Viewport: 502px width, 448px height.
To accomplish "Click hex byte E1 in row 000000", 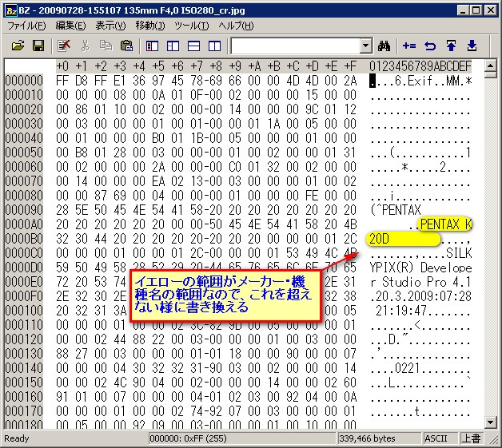I will coord(120,81).
